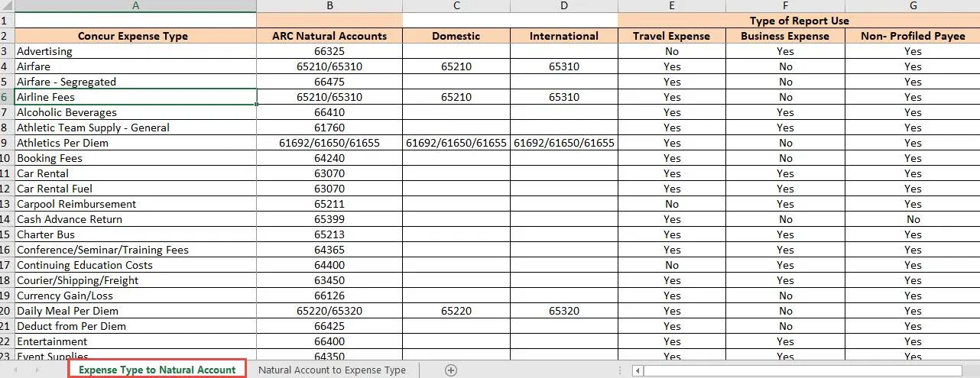The width and height of the screenshot is (980, 378).
Task: Select column D header
Action: pos(564,6)
